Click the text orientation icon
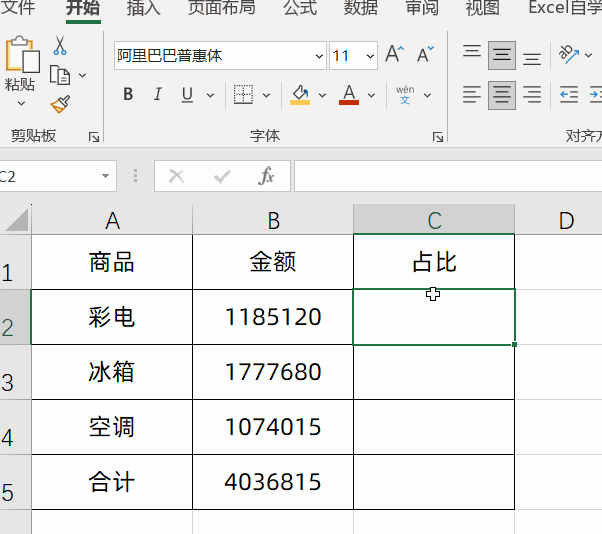602x534 pixels. (x=569, y=54)
